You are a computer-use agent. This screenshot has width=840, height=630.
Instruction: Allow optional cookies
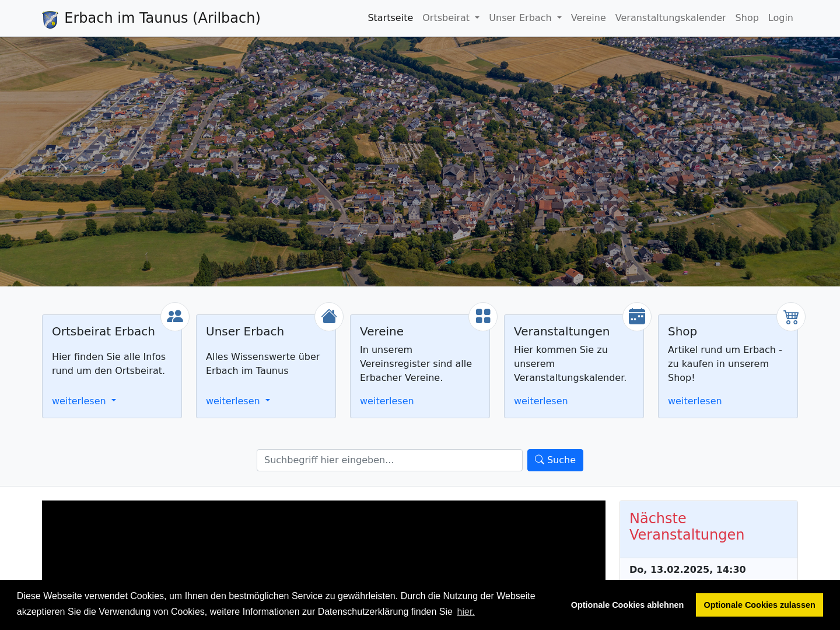[x=759, y=605]
